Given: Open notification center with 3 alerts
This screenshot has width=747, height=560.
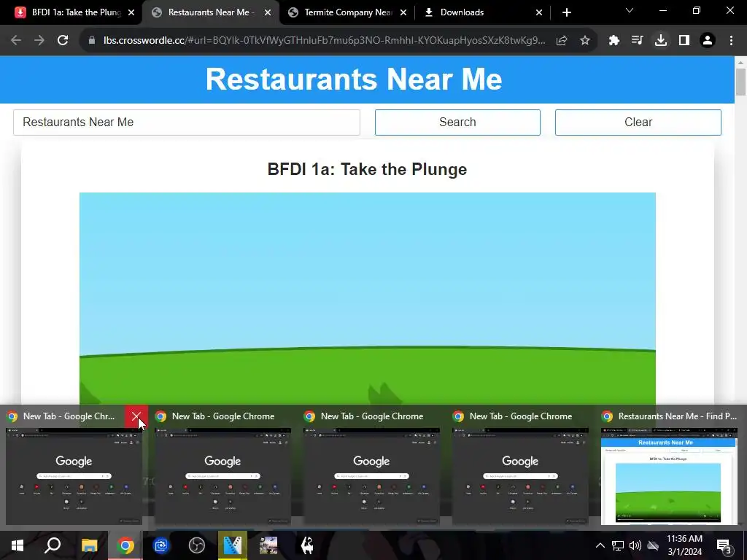Looking at the screenshot, I should click(x=724, y=545).
